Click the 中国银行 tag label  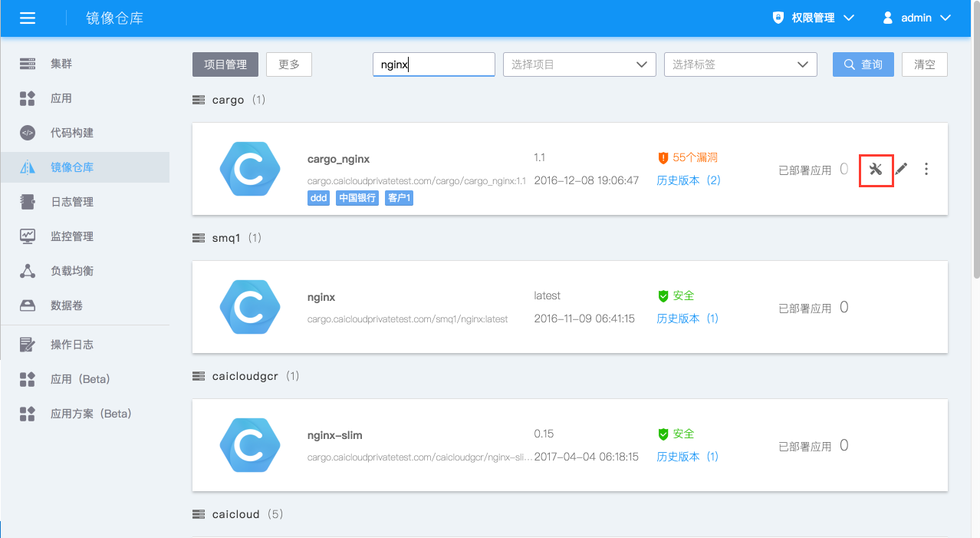click(x=357, y=198)
